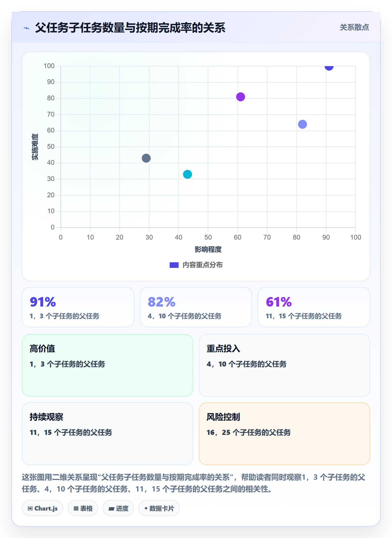Select the purple scatter point near 61
The height and width of the screenshot is (538, 392).
coord(241,97)
